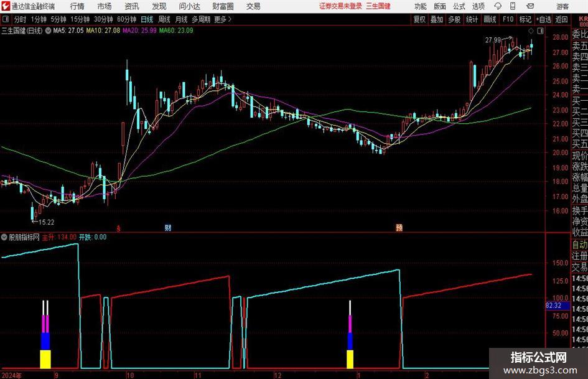The image size is (588, 379).
Task: Click the orange 预 event marker
Action: pos(399,228)
